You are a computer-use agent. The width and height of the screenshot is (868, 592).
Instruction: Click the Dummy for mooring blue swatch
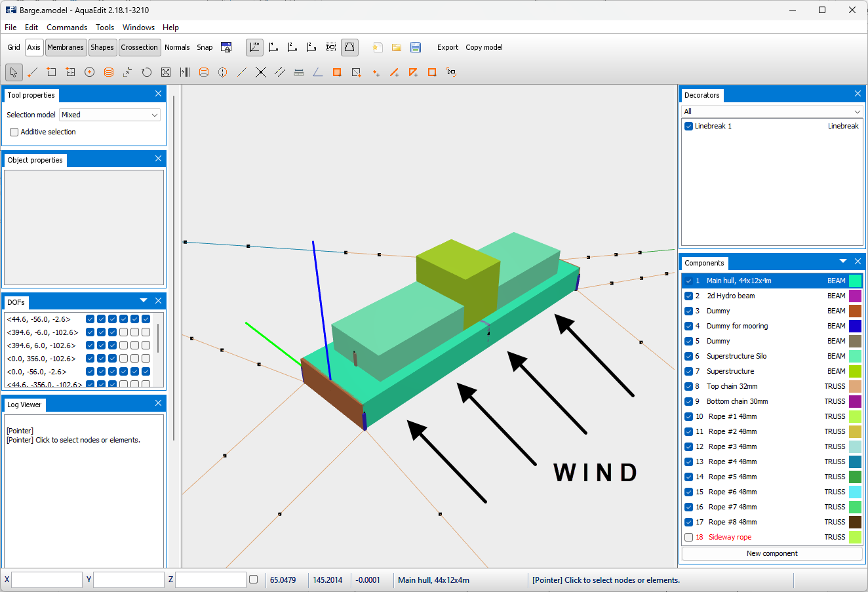855,326
